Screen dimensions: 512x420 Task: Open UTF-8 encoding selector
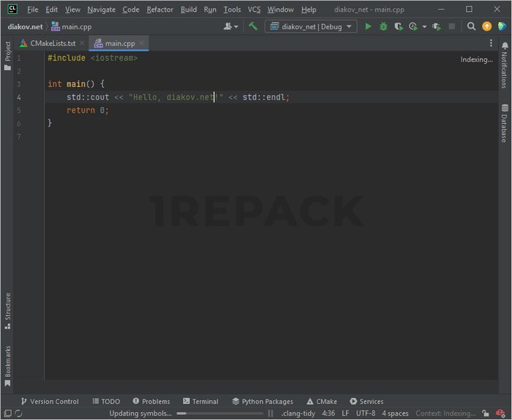coord(366,413)
